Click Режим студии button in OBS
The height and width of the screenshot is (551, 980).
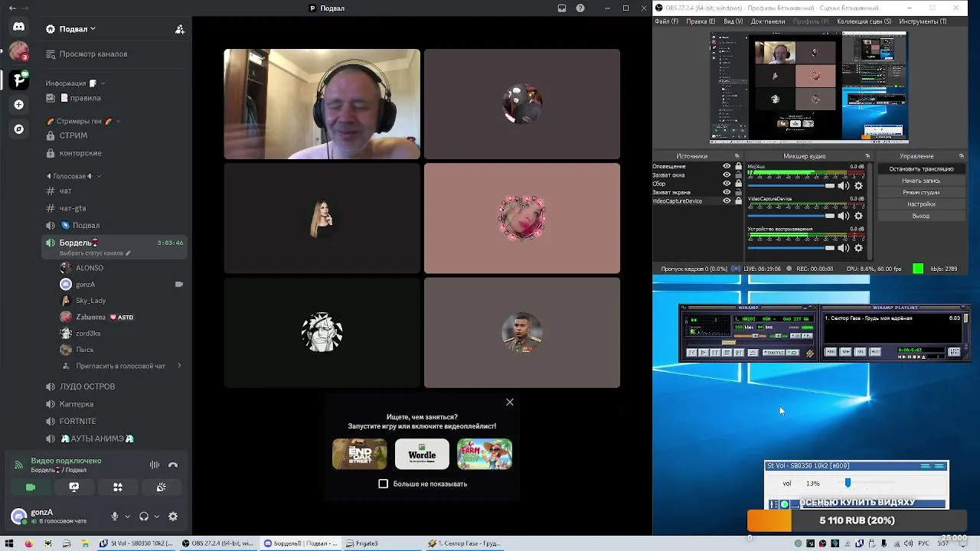[x=921, y=192]
